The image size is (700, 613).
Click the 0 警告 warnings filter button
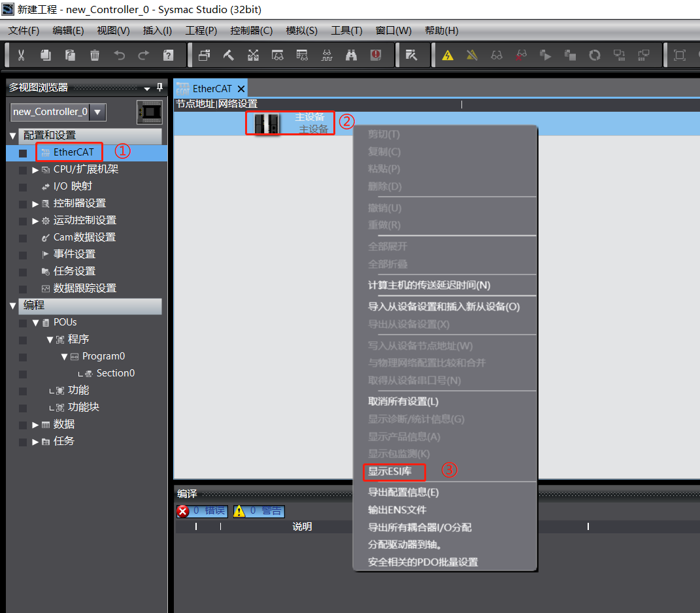click(x=259, y=511)
